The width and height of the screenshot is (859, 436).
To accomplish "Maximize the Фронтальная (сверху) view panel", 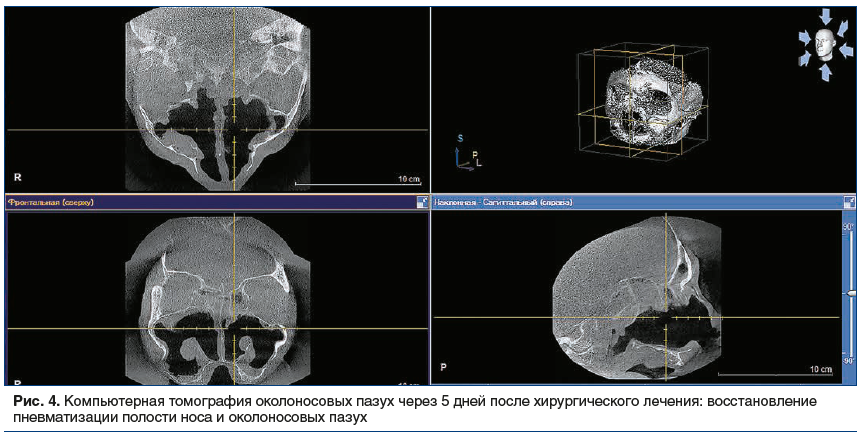I will [422, 202].
